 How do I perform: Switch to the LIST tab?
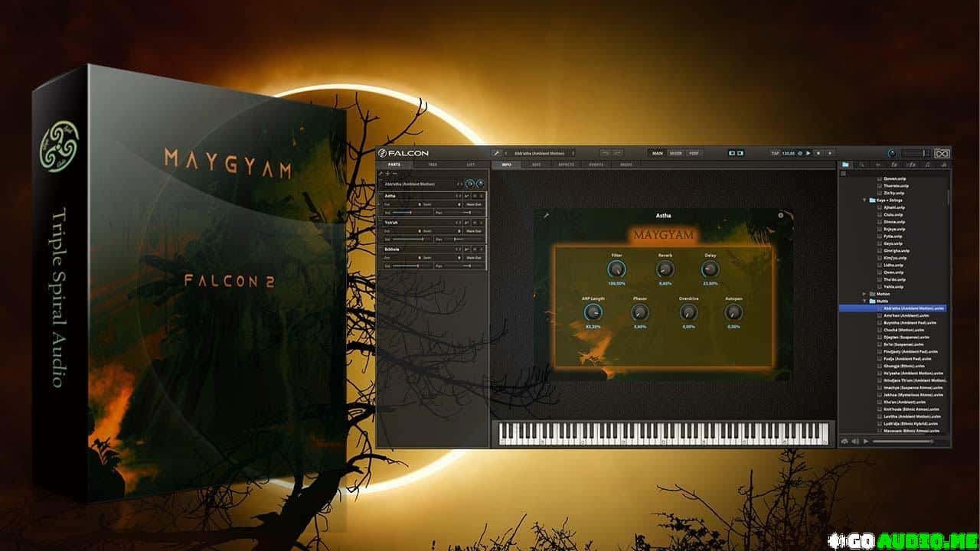[x=471, y=165]
